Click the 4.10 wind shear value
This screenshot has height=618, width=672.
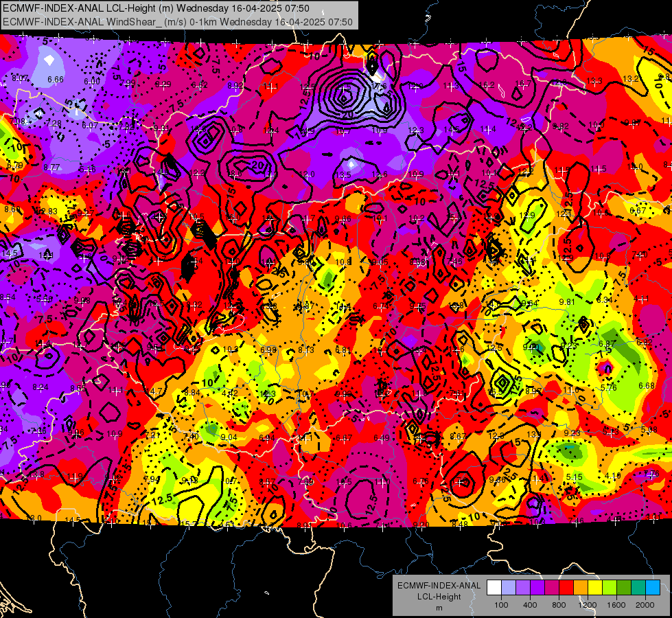click(x=612, y=476)
